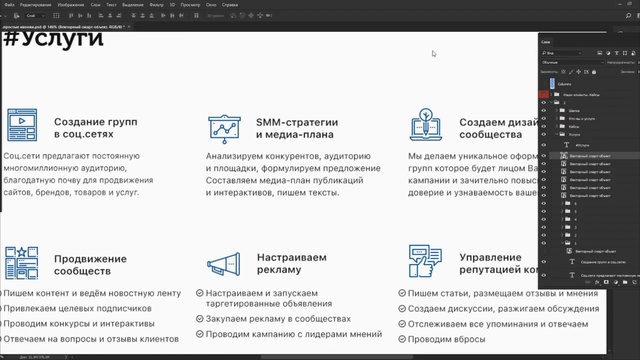Filter layers by smart objects icon
Screen dimensions: 640x360
tap(633, 53)
